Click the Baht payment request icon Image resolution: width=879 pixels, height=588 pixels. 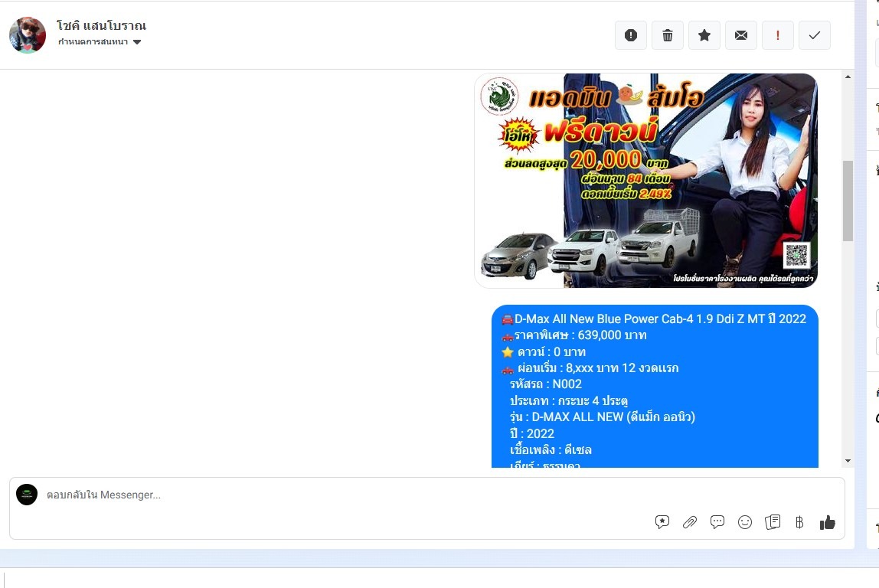799,522
